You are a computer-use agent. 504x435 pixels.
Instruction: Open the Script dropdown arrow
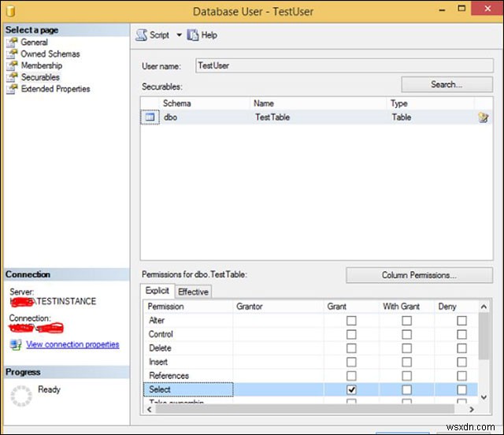[179, 35]
